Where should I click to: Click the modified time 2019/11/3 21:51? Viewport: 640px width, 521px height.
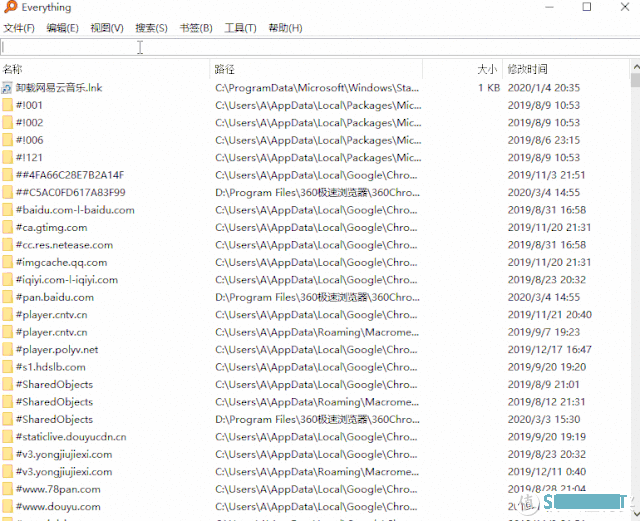(x=546, y=175)
